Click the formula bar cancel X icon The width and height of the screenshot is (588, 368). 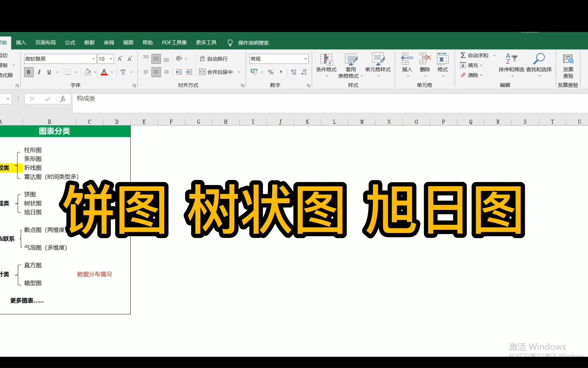click(x=32, y=99)
